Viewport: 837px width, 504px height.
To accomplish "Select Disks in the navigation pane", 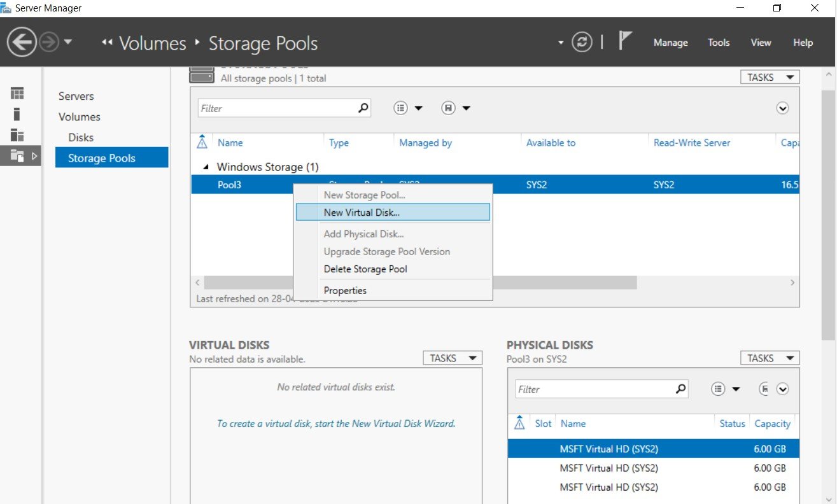I will tap(81, 137).
